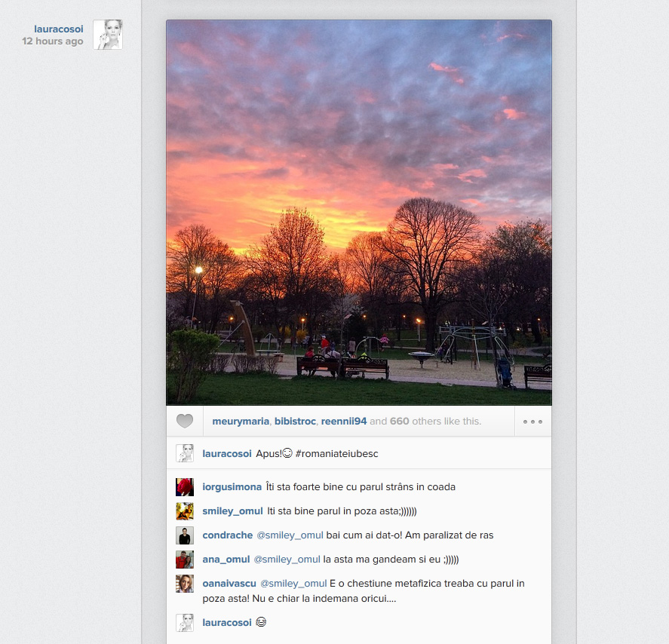Open the 12 hours ago timestamp
Viewport: 669px width, 644px height.
[x=53, y=41]
